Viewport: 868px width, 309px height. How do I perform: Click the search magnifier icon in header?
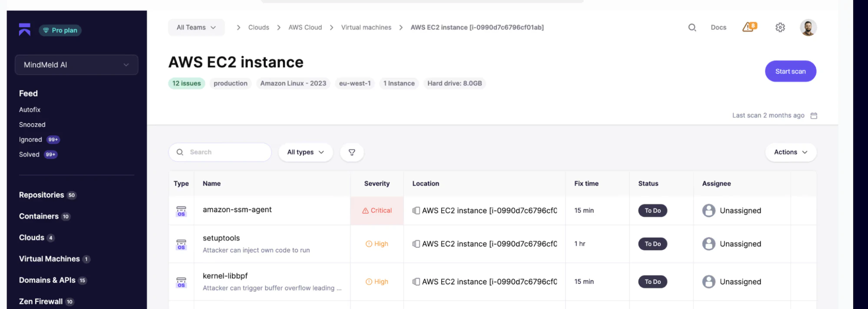[692, 27]
